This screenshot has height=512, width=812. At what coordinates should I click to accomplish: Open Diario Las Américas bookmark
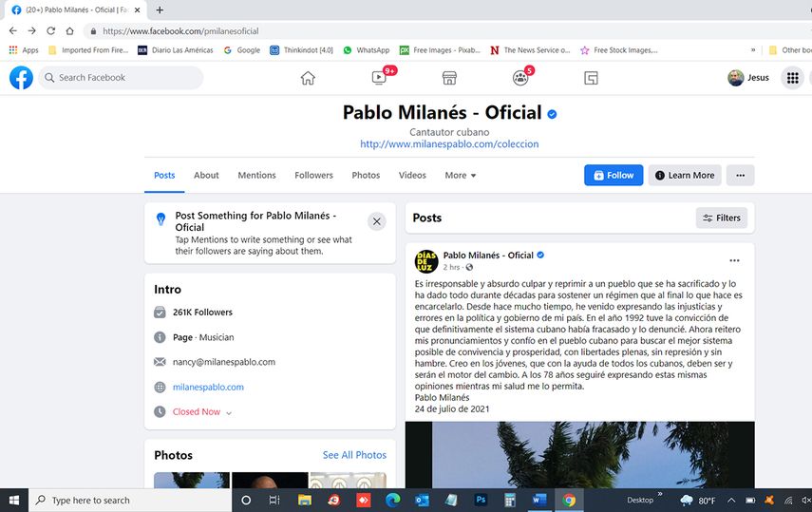(176, 50)
